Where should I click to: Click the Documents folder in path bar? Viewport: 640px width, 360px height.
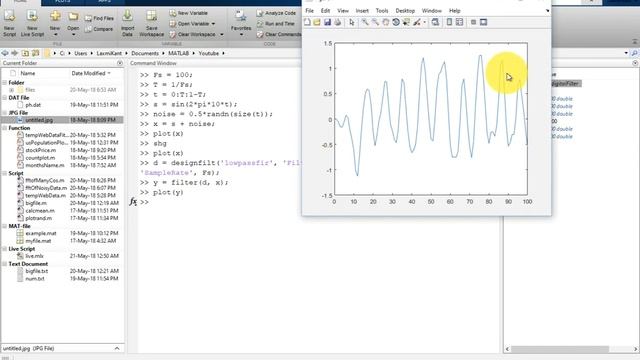(144, 53)
